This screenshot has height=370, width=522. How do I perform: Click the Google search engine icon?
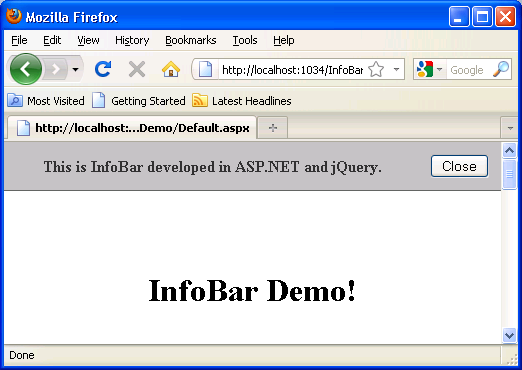click(425, 69)
